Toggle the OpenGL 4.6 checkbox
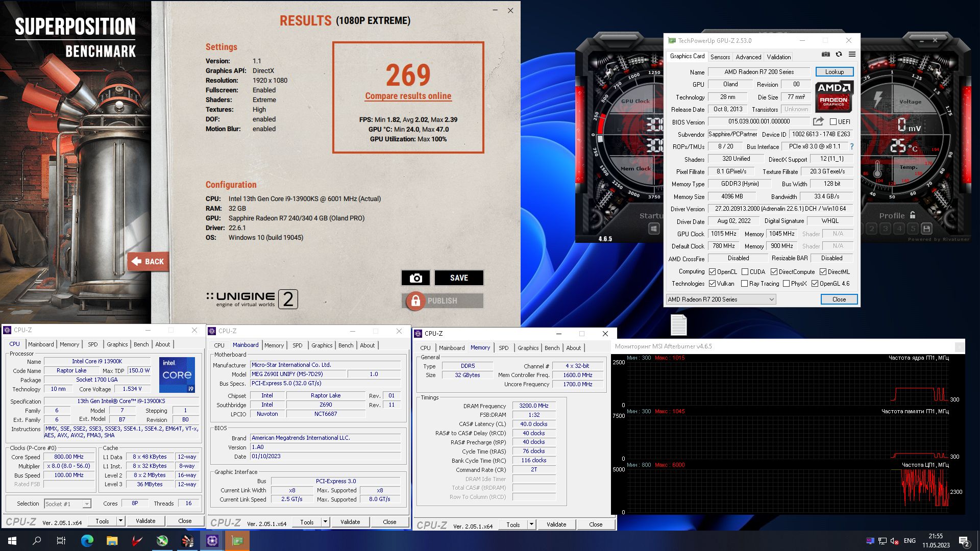Viewport: 980px width, 551px height. [x=815, y=284]
